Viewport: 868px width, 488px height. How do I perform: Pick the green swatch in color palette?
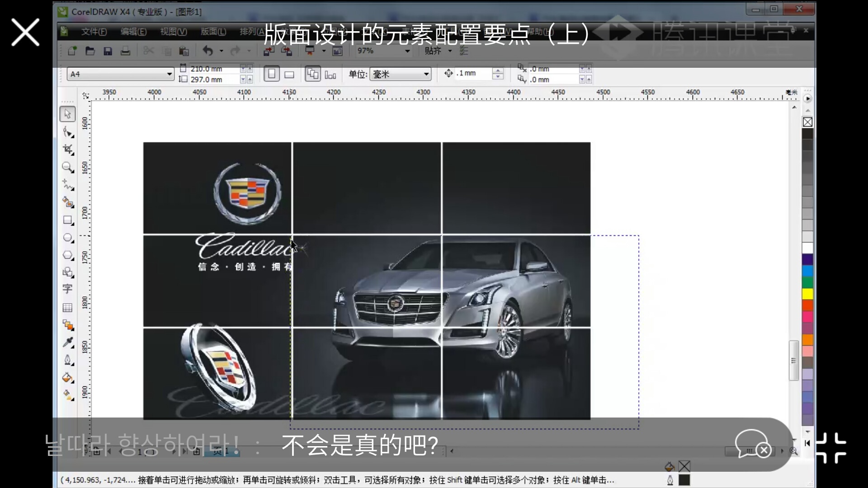pos(807,282)
